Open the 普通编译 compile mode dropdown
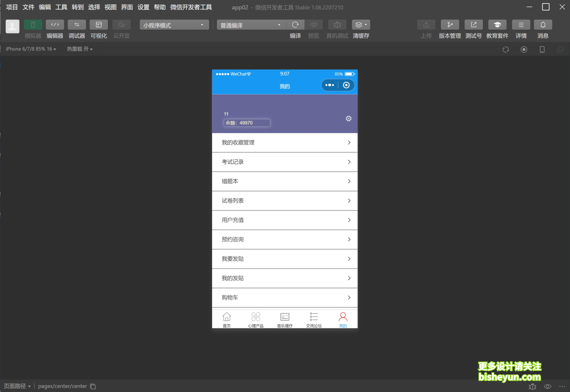The width and height of the screenshot is (570, 392). 250,24
